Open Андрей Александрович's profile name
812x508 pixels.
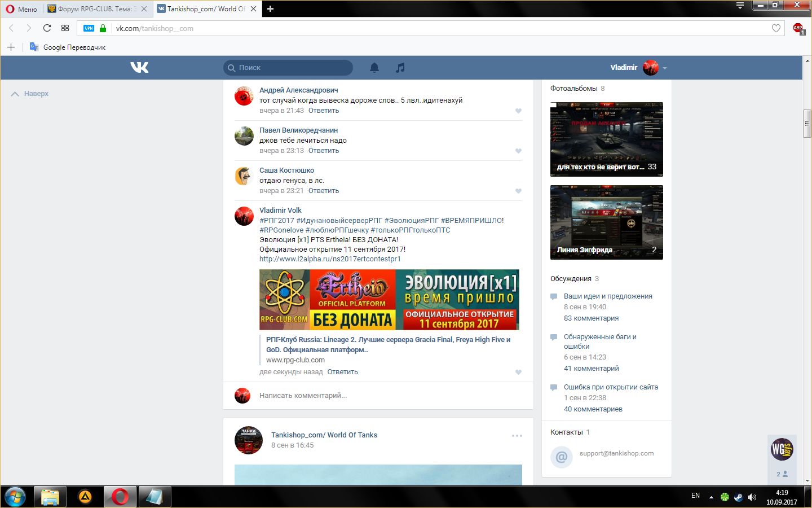point(299,90)
